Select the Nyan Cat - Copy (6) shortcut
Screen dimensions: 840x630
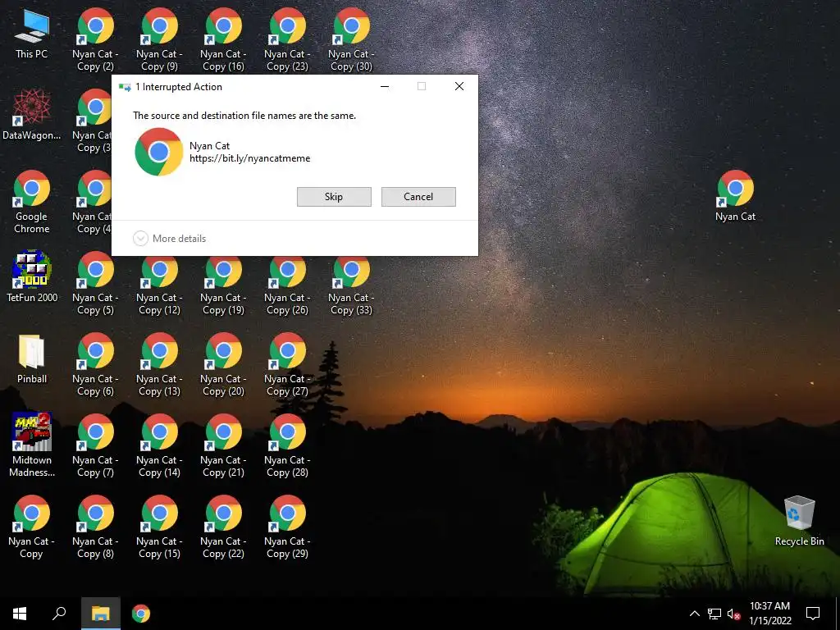[x=95, y=365]
